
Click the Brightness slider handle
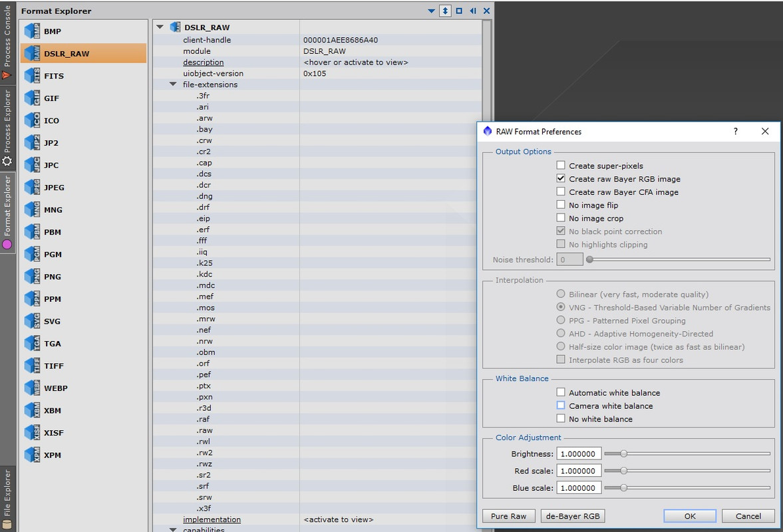(x=623, y=454)
